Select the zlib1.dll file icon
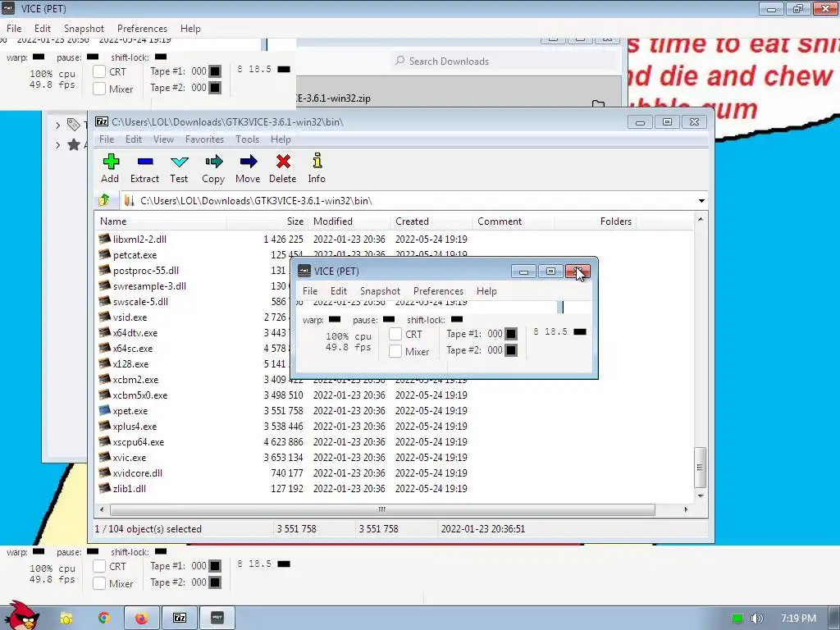The height and width of the screenshot is (630, 840). point(105,488)
